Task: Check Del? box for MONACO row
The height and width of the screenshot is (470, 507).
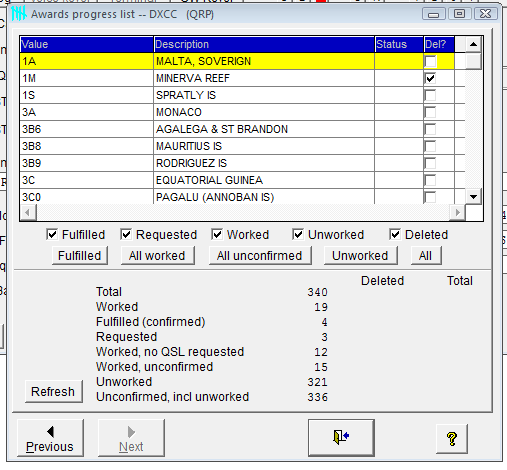Action: click(430, 112)
